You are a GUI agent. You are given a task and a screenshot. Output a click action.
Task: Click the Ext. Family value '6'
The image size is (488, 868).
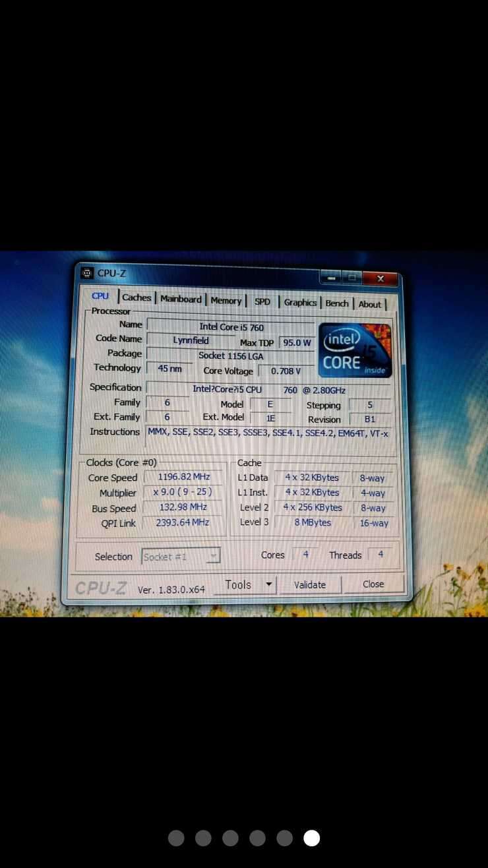point(168,417)
